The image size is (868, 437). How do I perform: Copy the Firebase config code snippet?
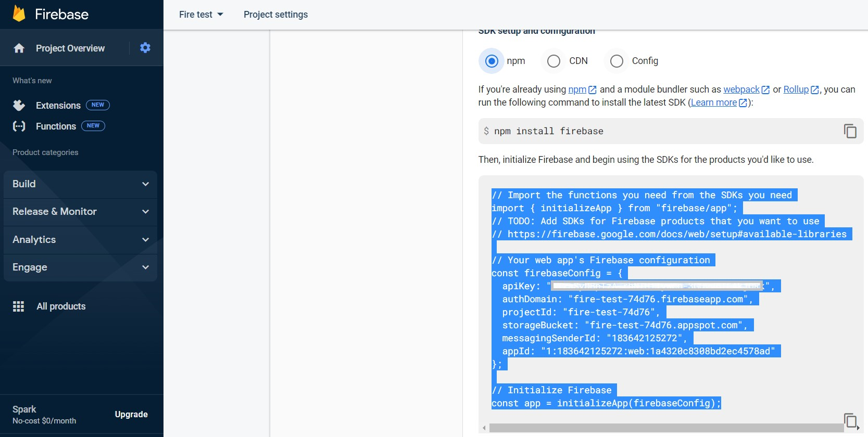point(850,420)
